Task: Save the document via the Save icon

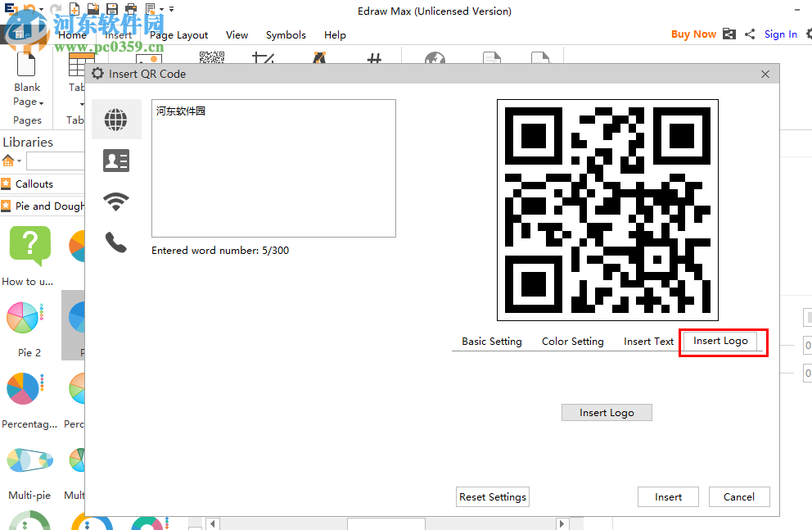Action: coord(112,8)
